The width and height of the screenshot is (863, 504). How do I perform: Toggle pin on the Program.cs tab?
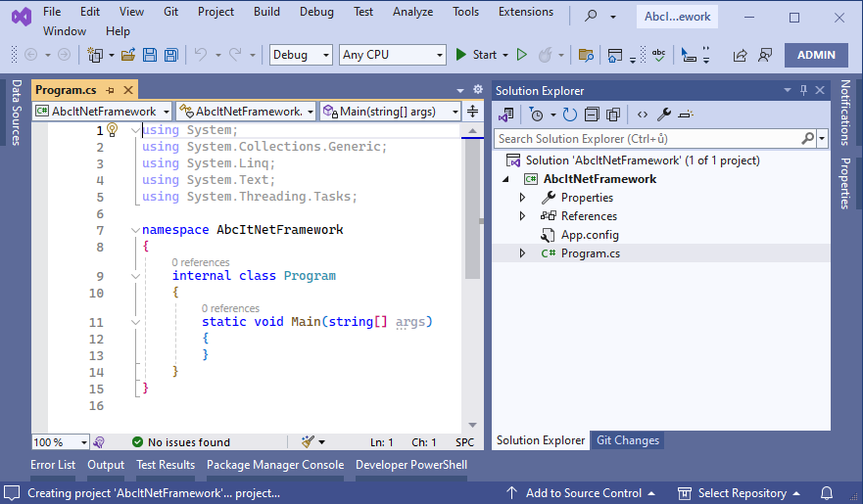(111, 90)
